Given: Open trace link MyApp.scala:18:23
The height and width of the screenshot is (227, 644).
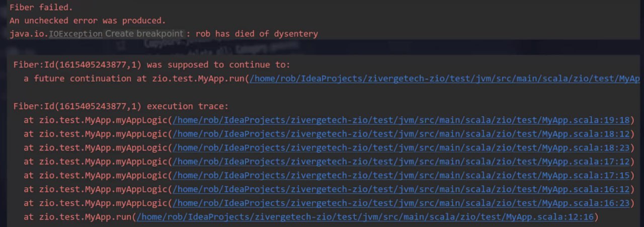Looking at the screenshot, I should click(401, 148).
